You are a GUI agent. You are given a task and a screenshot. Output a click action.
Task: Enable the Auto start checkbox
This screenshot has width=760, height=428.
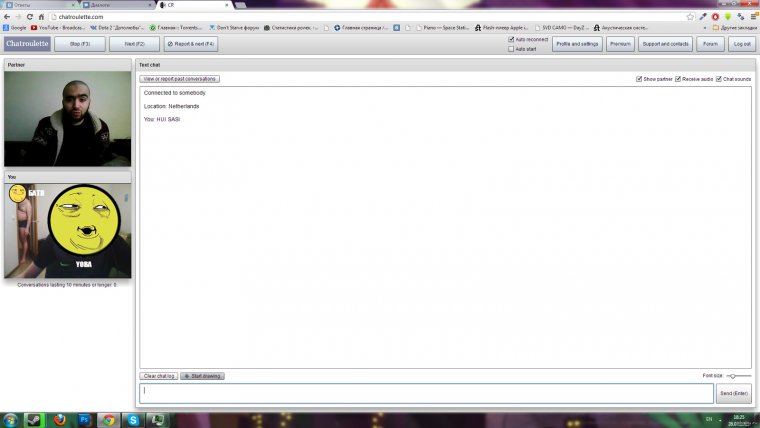tap(511, 48)
